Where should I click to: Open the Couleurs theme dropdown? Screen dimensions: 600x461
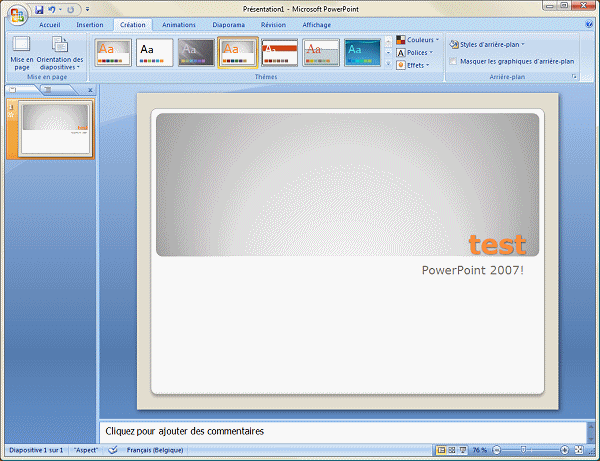(420, 40)
